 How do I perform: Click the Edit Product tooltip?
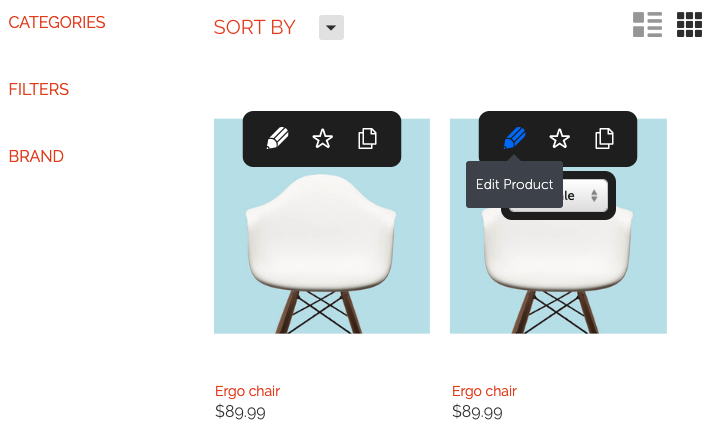(514, 184)
